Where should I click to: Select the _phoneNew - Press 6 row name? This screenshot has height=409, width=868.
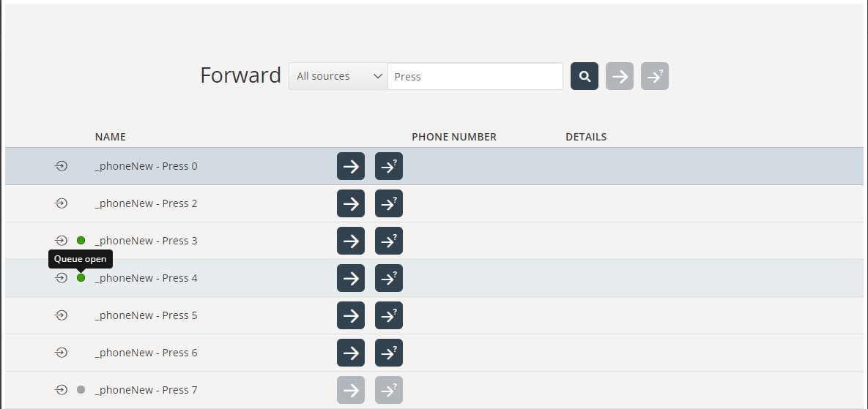click(x=146, y=353)
